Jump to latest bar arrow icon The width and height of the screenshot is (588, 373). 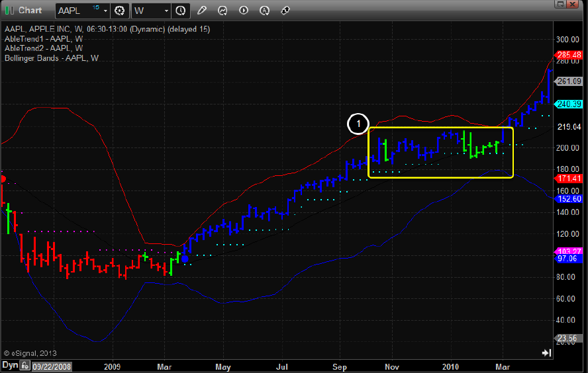546,352
